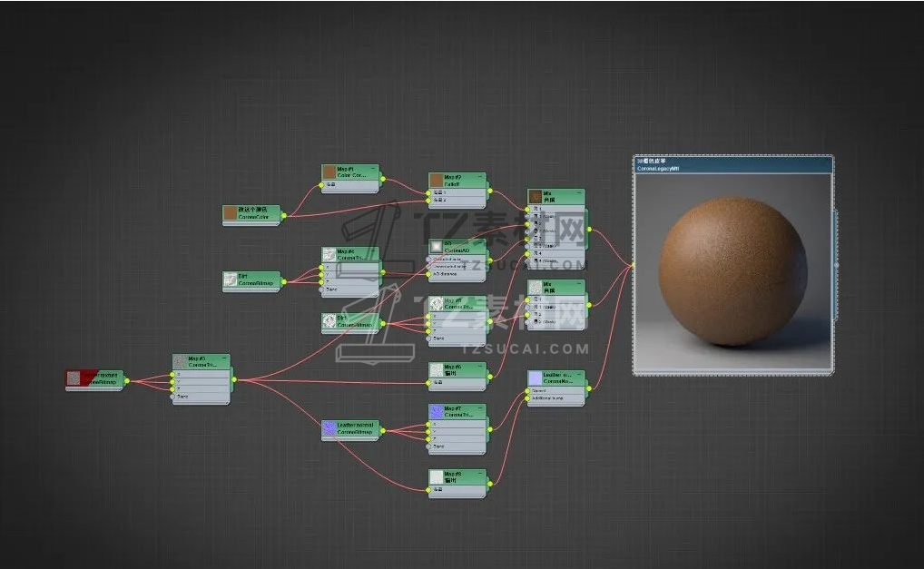Click the Map #2 Falloff node thumbnail
Screen dimensions: 924x569
[437, 181]
